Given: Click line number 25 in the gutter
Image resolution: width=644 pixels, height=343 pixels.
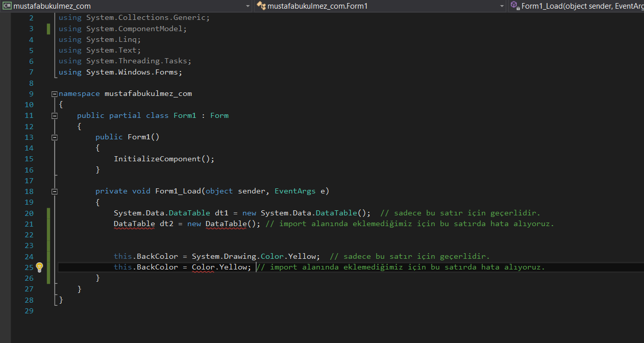Looking at the screenshot, I should [x=29, y=267].
